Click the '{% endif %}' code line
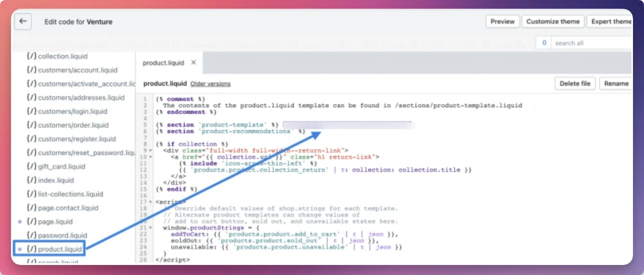The image size is (644, 275). click(x=177, y=189)
